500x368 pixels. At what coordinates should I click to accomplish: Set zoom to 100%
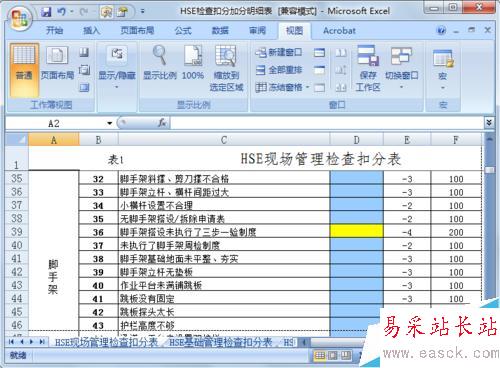click(193, 63)
